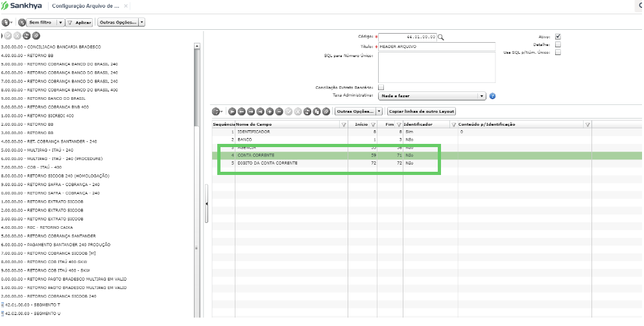Screen dimensions: 644x326
Task: Click into the Código field
Action: (x=407, y=37)
